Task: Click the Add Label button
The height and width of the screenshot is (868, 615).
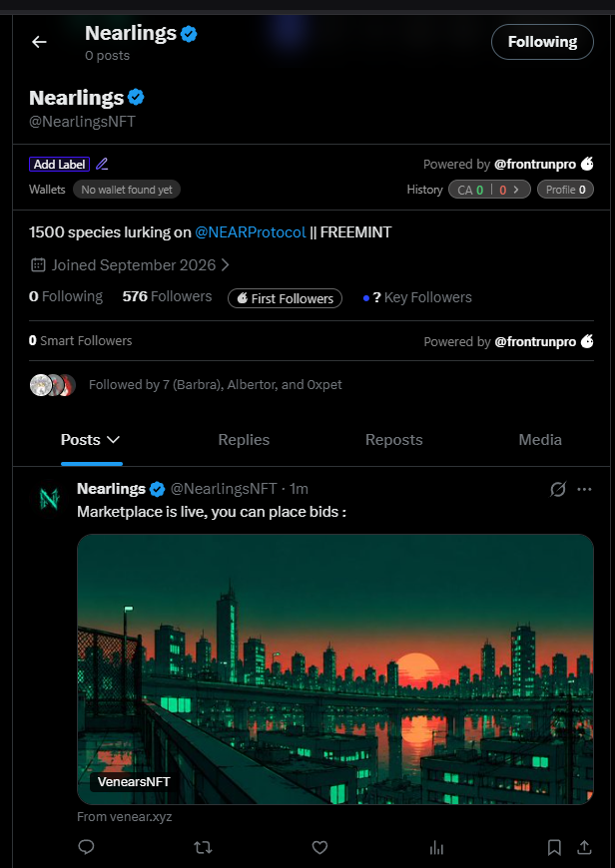Action: (x=59, y=165)
